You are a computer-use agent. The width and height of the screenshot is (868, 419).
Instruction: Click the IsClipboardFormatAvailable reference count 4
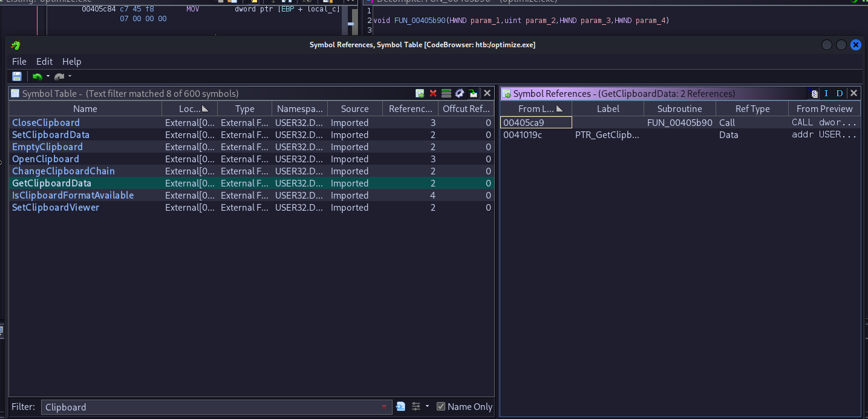coord(410,195)
